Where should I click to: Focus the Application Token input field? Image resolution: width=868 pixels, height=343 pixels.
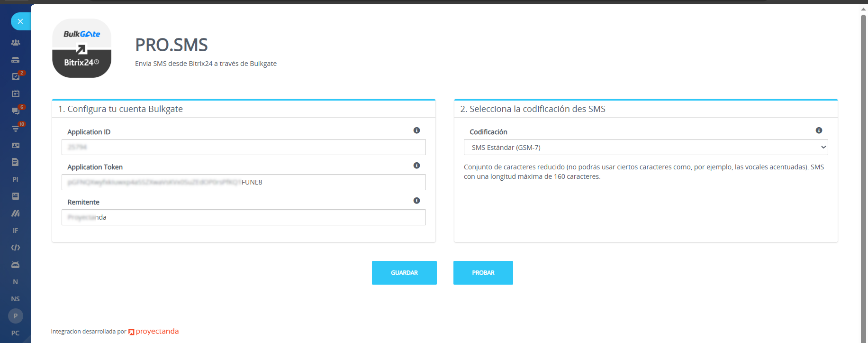(244, 182)
